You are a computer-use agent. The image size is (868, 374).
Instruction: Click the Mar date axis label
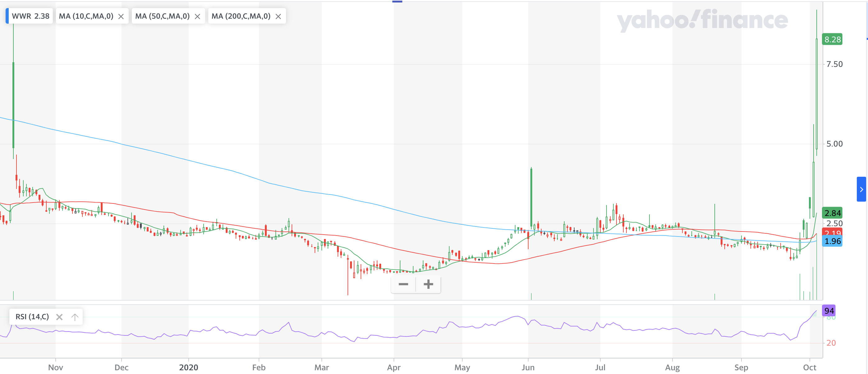click(321, 367)
